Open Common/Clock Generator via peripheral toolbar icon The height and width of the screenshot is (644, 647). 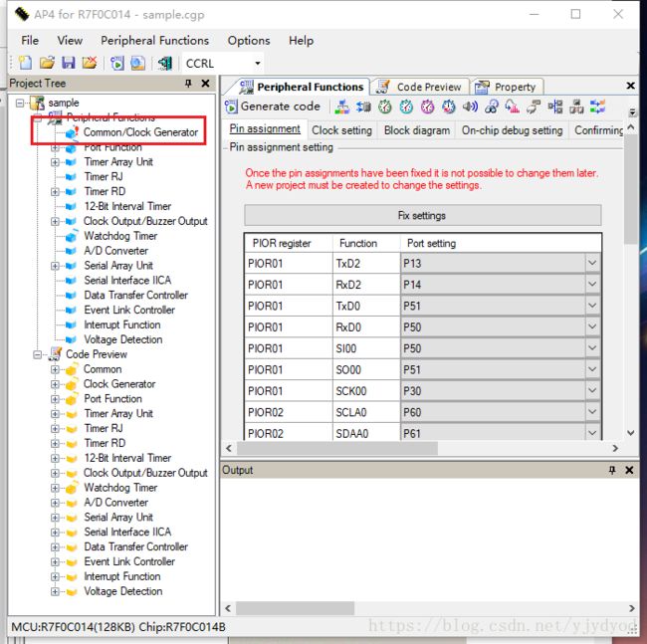[x=342, y=107]
